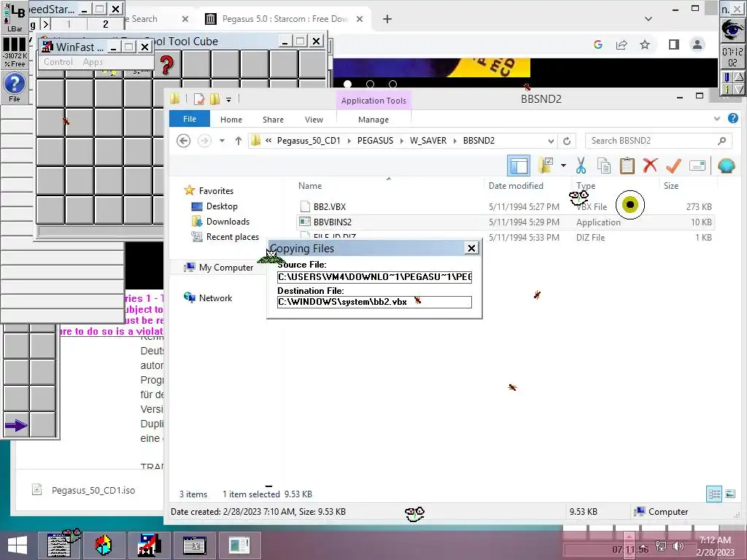Click the PEGASUS breadcrumb segment

376,141
